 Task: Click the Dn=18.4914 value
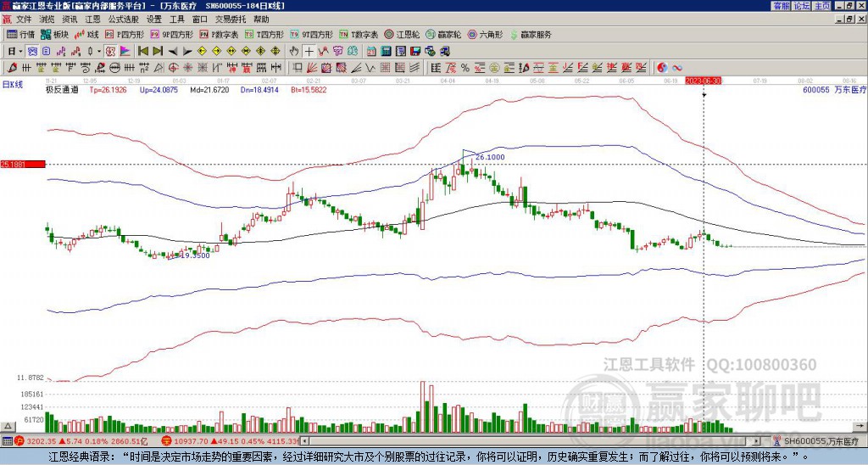tap(259, 89)
